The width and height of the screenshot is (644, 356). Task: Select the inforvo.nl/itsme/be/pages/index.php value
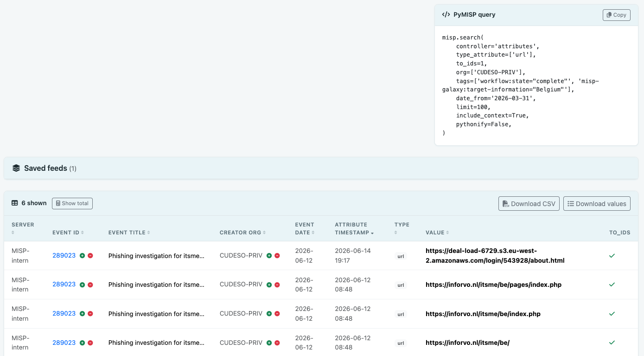493,285
